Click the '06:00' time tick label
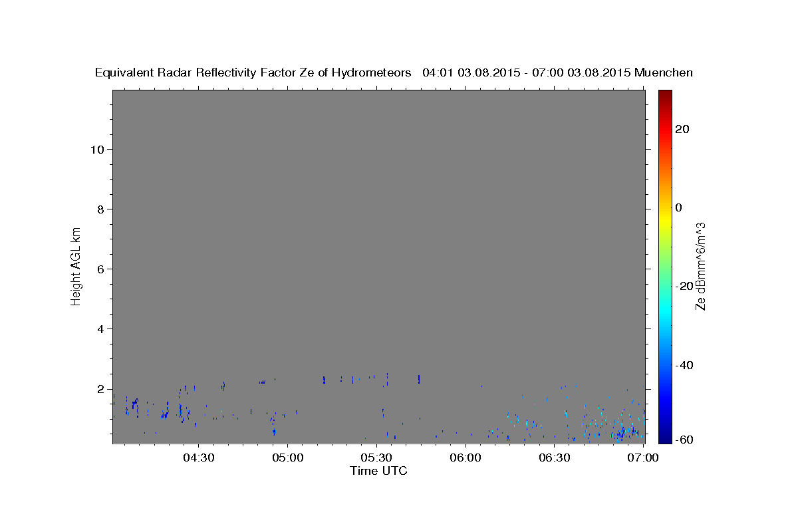 click(x=465, y=458)
